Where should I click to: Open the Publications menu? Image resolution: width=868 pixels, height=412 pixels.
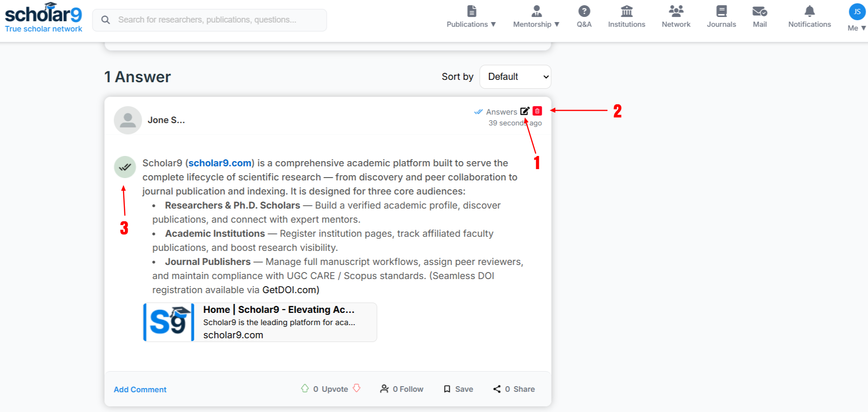click(471, 17)
